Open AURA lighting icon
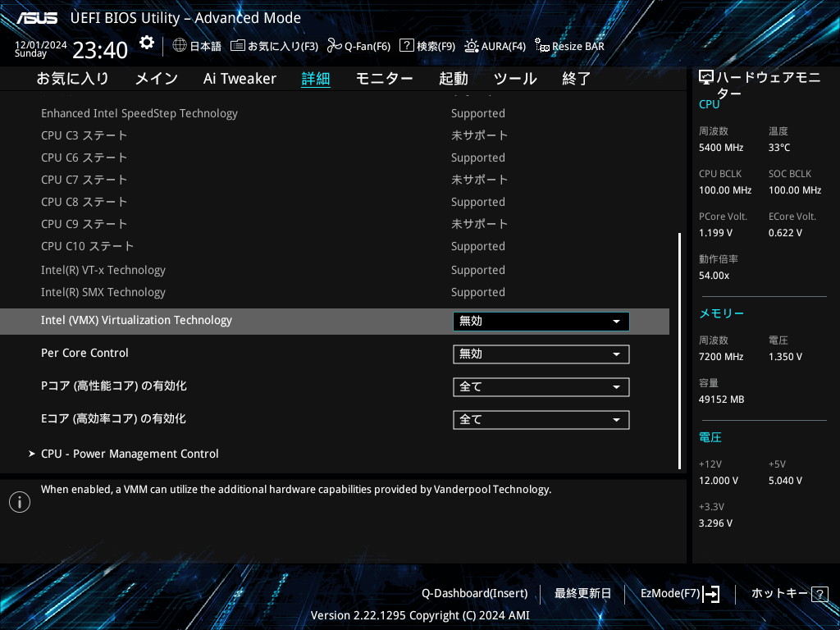 click(x=472, y=46)
